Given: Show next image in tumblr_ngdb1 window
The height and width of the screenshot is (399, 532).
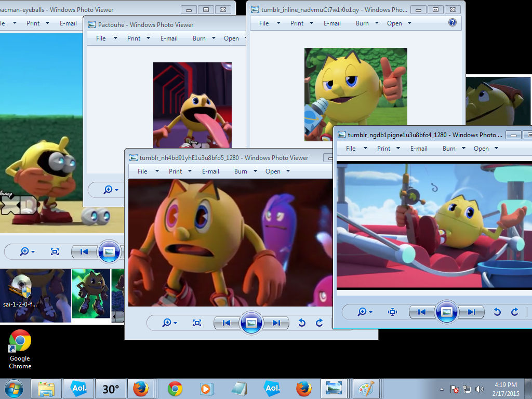Looking at the screenshot, I should pyautogui.click(x=472, y=312).
